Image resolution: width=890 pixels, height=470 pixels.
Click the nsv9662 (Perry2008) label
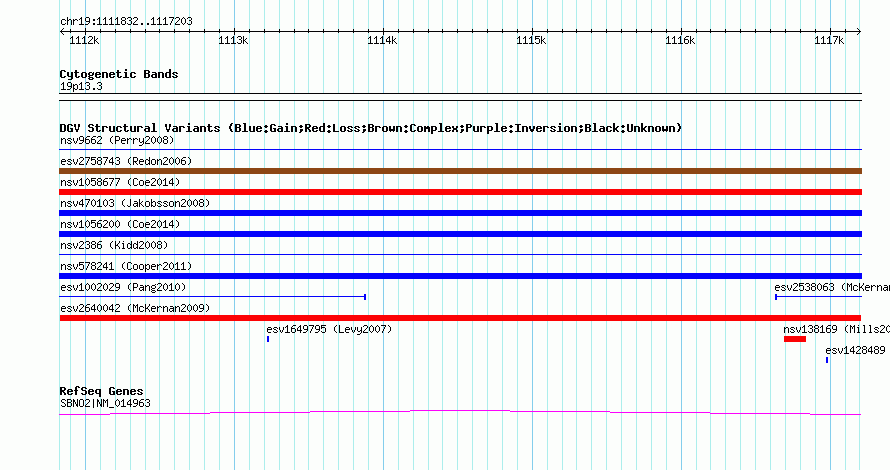coord(117,140)
